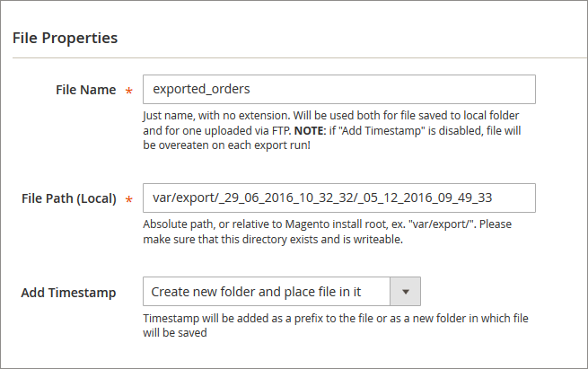Viewport: 588px width, 369px height.
Task: Click 'will be saved' hint ending
Action: click(x=175, y=333)
